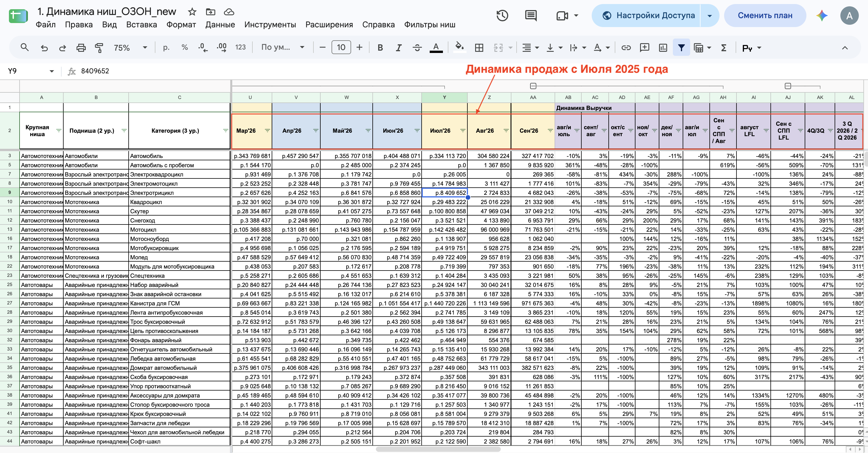This screenshot has height=453, width=868.
Task: Insert a chart
Action: pyautogui.click(x=663, y=47)
